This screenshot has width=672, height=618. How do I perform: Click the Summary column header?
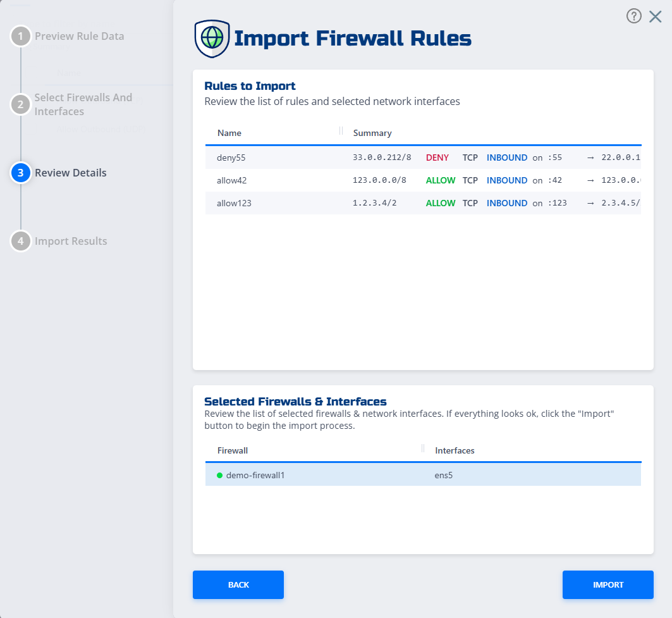click(x=372, y=133)
